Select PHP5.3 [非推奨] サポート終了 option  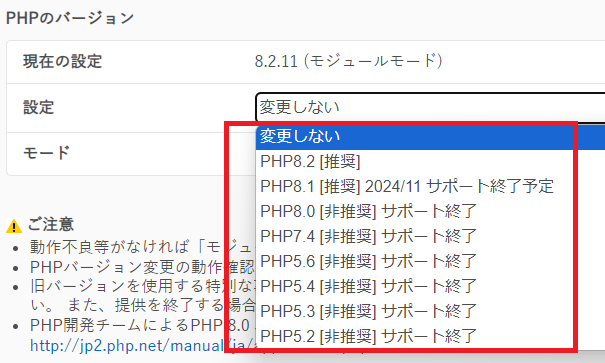point(430,311)
